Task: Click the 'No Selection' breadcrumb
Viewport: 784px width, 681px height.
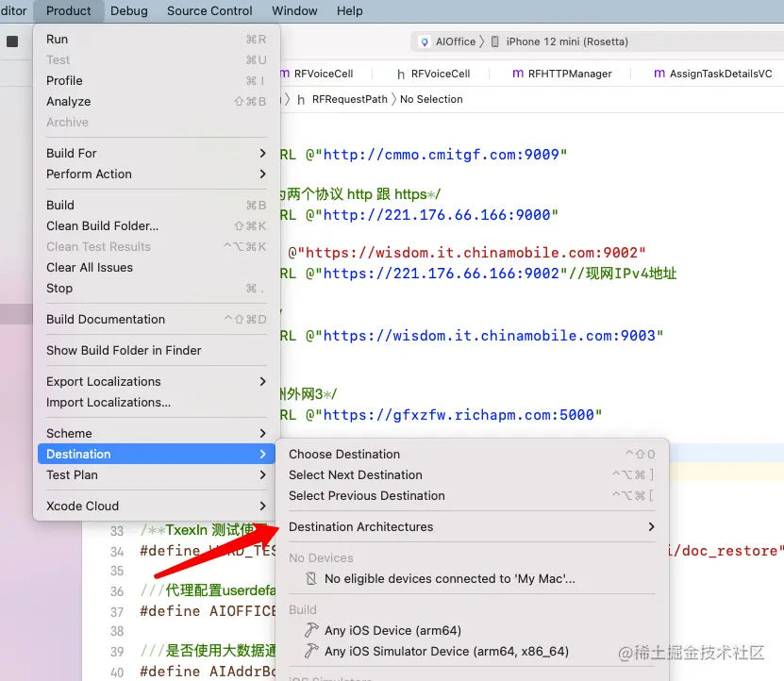Action: coord(431,99)
